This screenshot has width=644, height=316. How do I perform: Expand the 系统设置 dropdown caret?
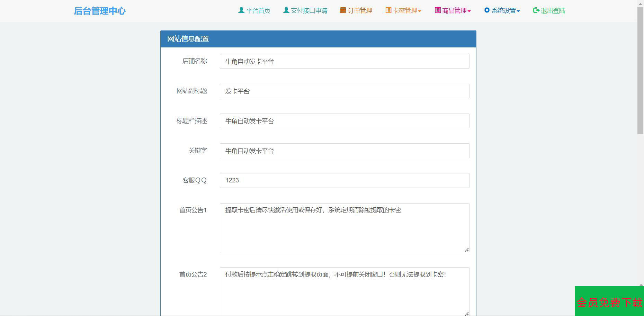coord(518,11)
